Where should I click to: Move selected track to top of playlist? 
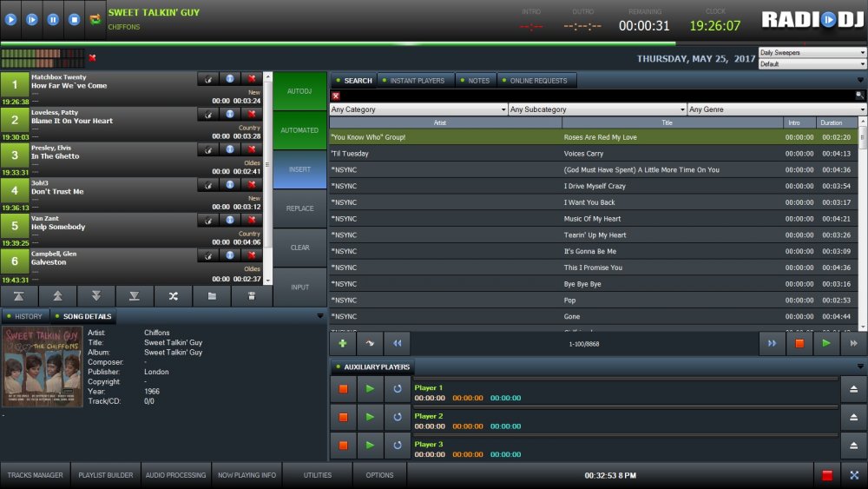(19, 296)
